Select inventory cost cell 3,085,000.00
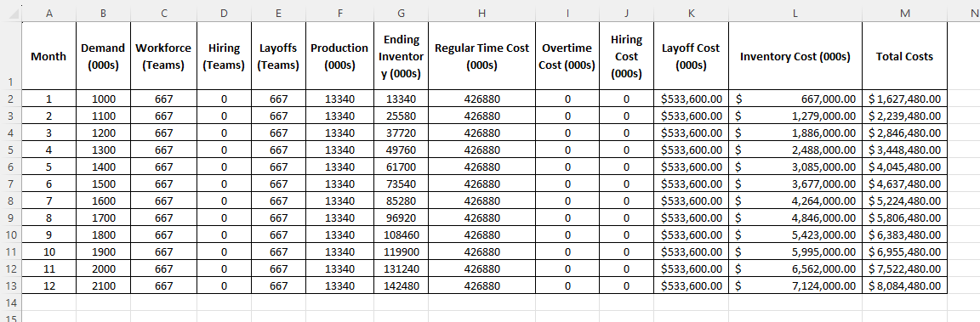Image resolution: width=980 pixels, height=322 pixels. 795,167
